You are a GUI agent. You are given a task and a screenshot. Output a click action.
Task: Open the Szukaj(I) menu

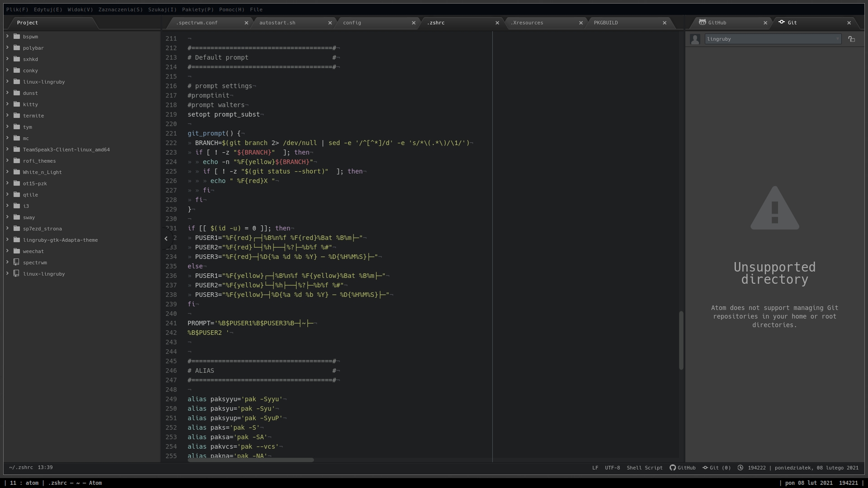click(162, 9)
